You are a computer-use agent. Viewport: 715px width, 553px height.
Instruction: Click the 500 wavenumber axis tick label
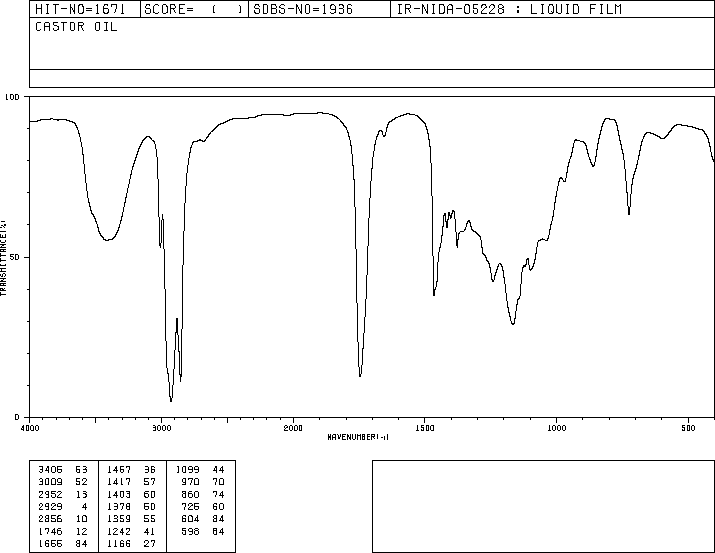click(x=688, y=428)
